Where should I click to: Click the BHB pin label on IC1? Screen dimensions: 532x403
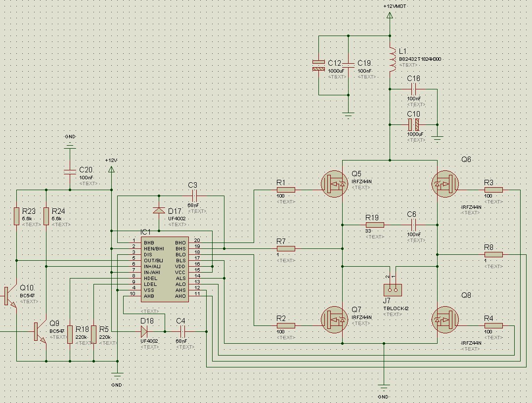(149, 243)
